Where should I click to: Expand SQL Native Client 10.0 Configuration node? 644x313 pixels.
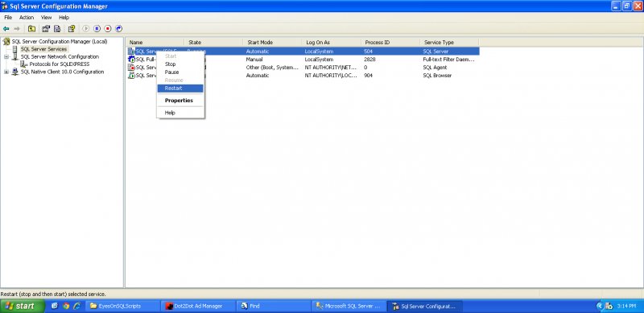[6, 72]
